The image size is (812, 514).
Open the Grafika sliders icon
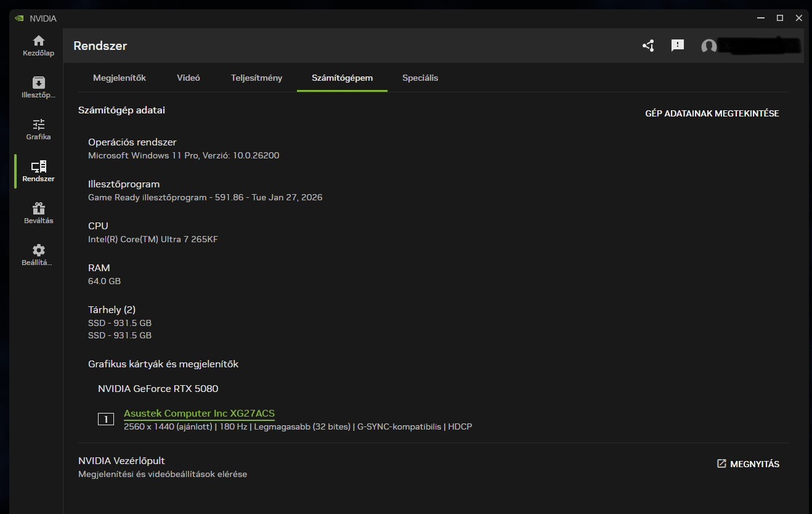[39, 124]
